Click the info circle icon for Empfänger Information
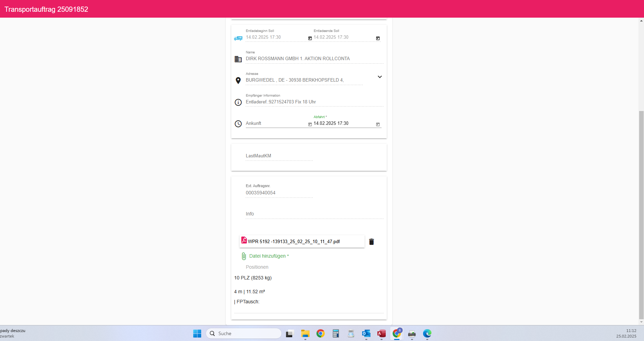 tap(238, 102)
